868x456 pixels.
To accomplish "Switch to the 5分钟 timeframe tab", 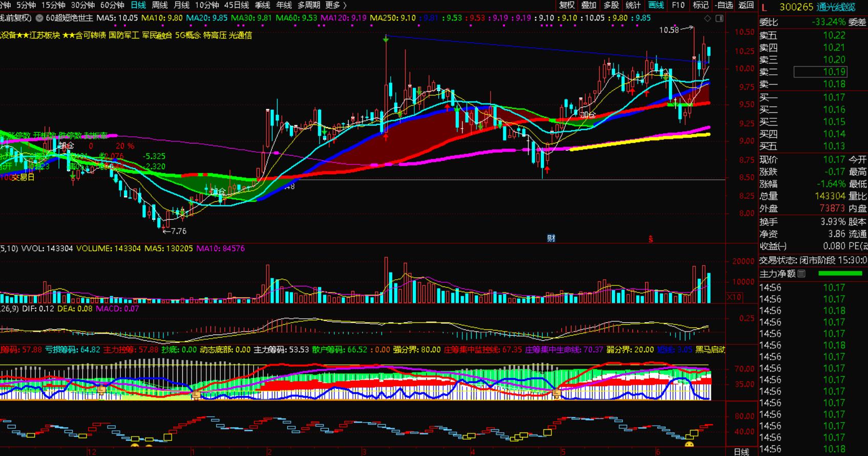I will (x=26, y=5).
